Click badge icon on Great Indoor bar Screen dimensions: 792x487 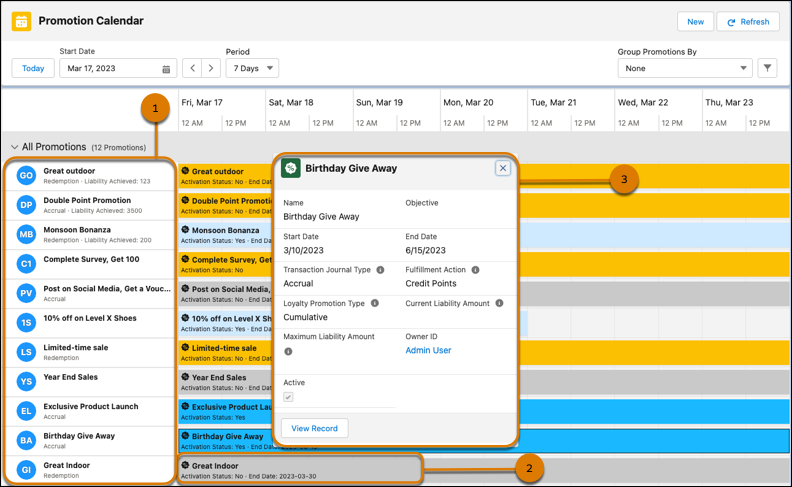[x=185, y=465]
